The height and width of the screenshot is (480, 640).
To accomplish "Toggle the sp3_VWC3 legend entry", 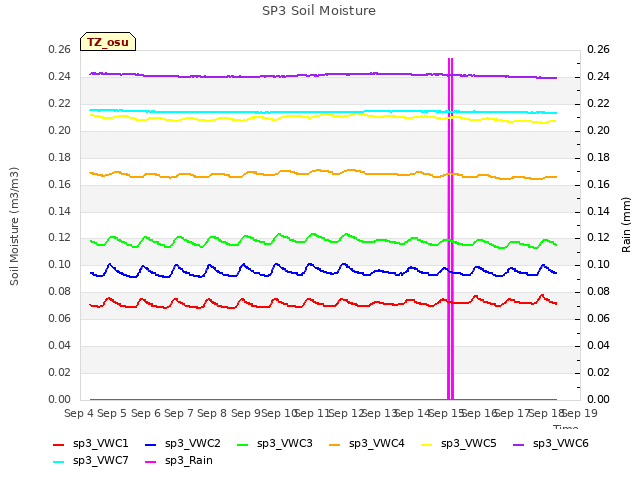I will click(x=275, y=444).
